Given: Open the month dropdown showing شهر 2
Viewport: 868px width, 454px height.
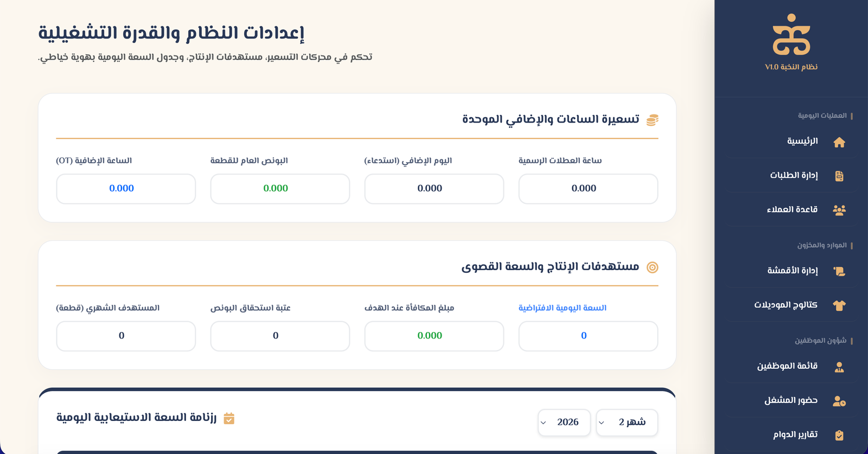Looking at the screenshot, I should click(x=627, y=423).
